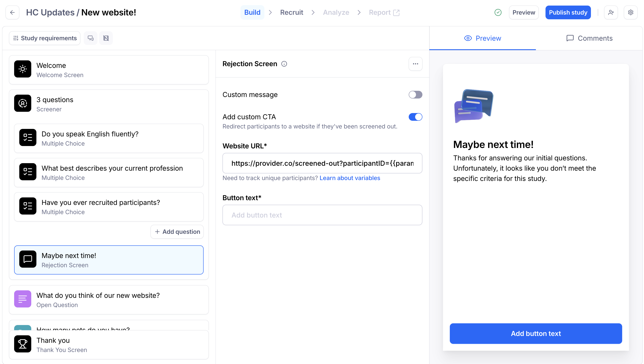Select 'Have you ever recruited participants?' question

tap(109, 207)
